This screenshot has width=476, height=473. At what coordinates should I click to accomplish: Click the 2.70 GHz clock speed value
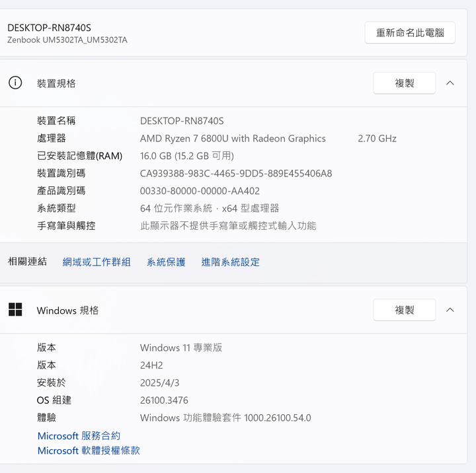pyautogui.click(x=377, y=138)
